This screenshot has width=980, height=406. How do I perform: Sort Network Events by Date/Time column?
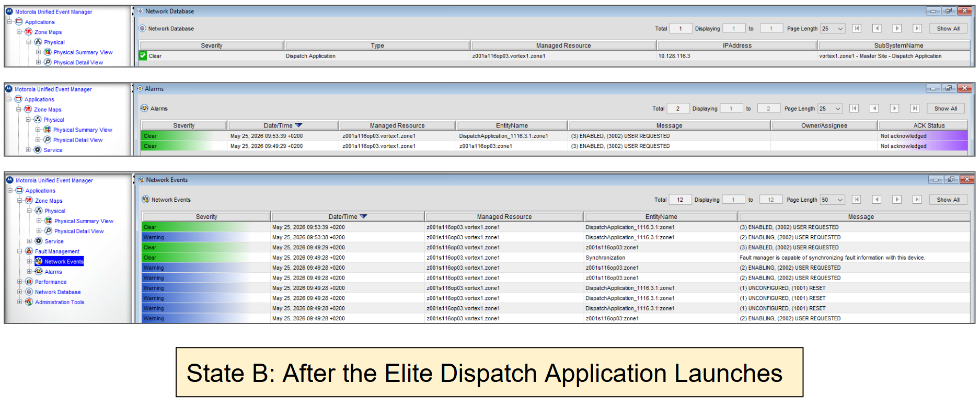tap(348, 216)
